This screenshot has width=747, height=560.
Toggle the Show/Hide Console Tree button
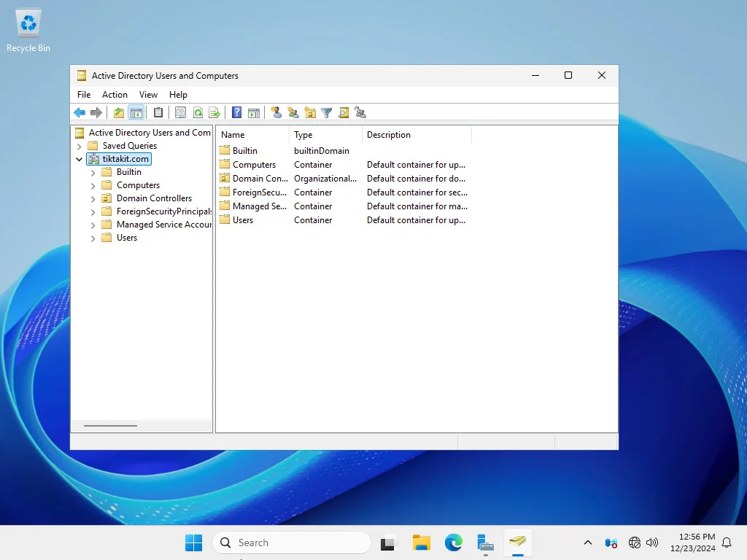136,112
